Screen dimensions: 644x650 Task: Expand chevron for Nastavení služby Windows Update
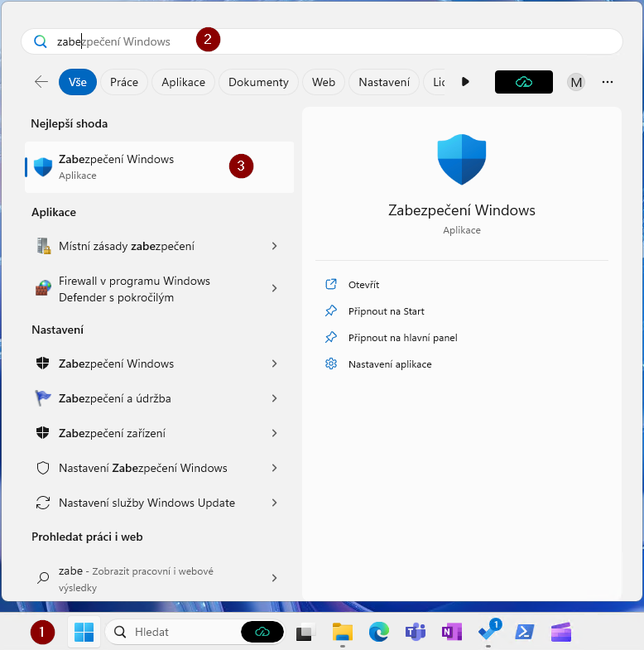274,503
